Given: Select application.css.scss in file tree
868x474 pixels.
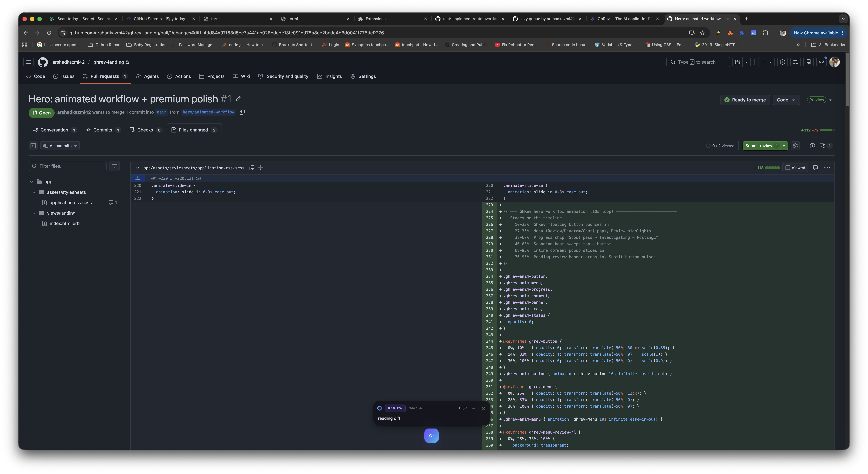Looking at the screenshot, I should coord(70,203).
